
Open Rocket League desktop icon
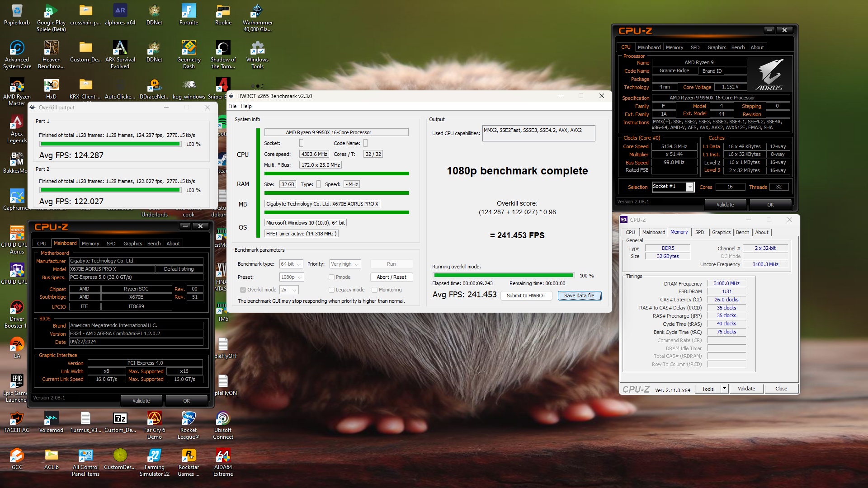tap(189, 426)
